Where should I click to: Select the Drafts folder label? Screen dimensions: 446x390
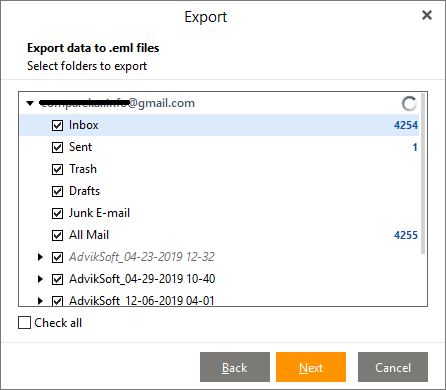pyautogui.click(x=84, y=191)
